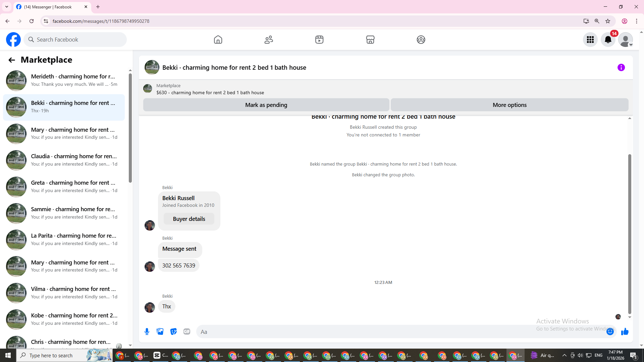The height and width of the screenshot is (362, 644).
Task: View Bekki Russell's Buyer details
Action: coord(189,219)
